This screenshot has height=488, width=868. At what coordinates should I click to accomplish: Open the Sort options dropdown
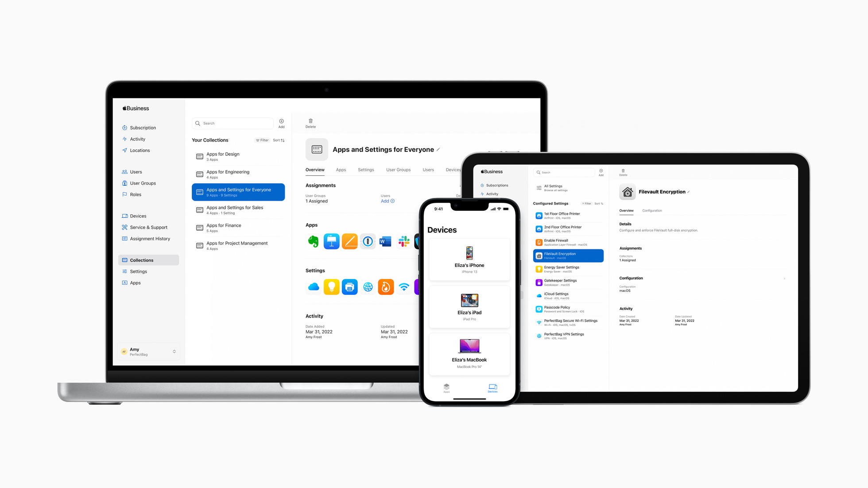coord(279,139)
